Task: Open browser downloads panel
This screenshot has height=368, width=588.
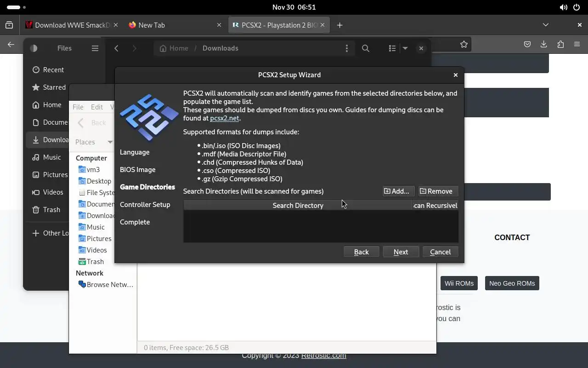Action: pos(544,44)
